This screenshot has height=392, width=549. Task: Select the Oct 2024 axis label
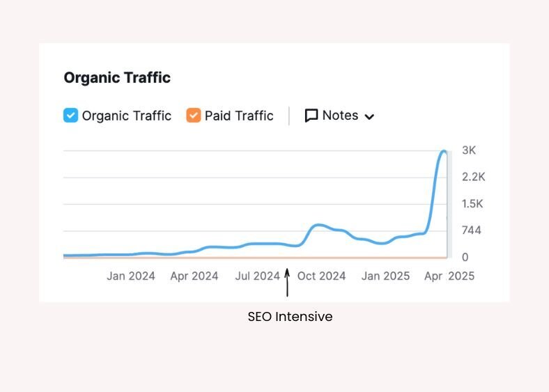pos(321,276)
